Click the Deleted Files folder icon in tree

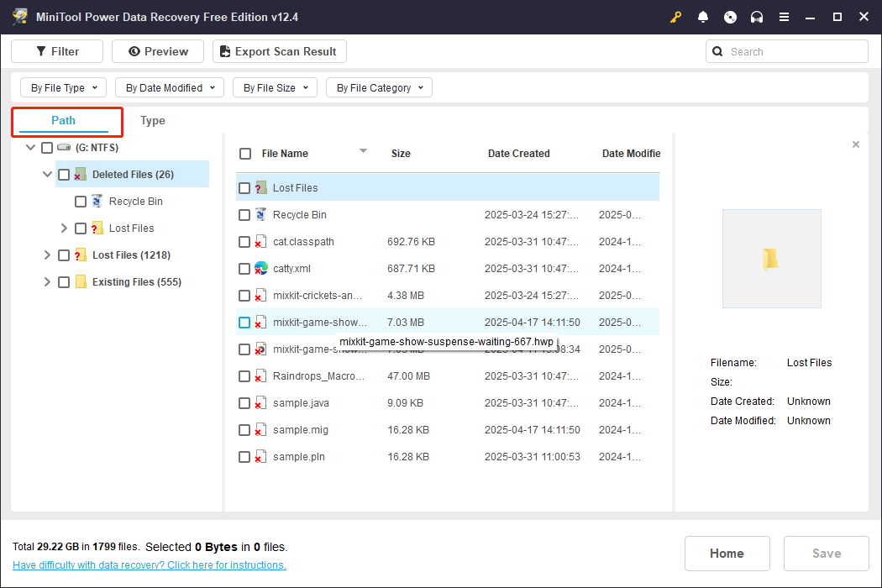[81, 175]
